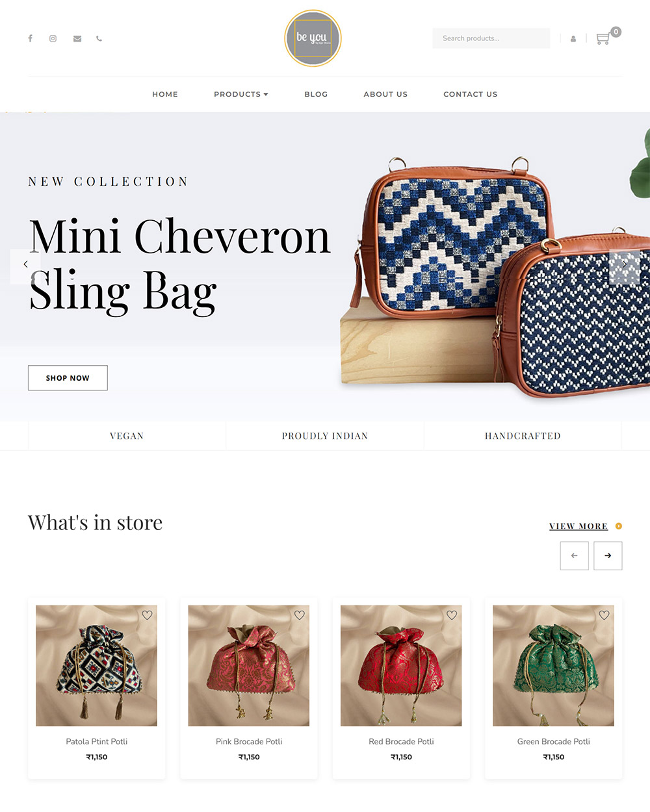Show previous hero banner slide
This screenshot has height=812, width=650.
25,264
